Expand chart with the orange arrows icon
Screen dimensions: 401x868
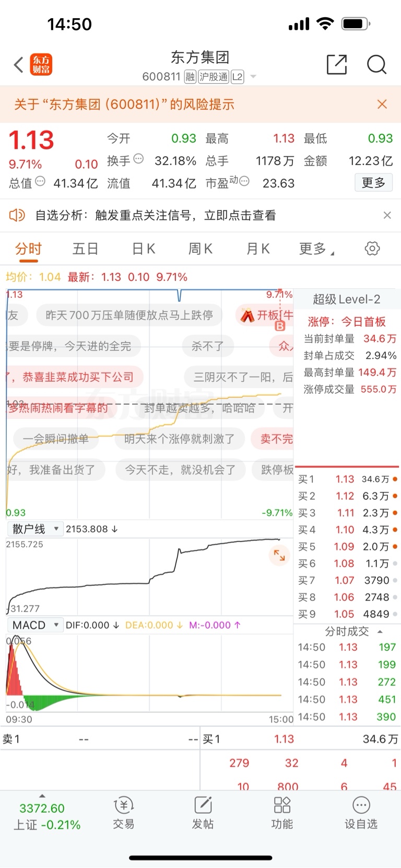pos(279,555)
